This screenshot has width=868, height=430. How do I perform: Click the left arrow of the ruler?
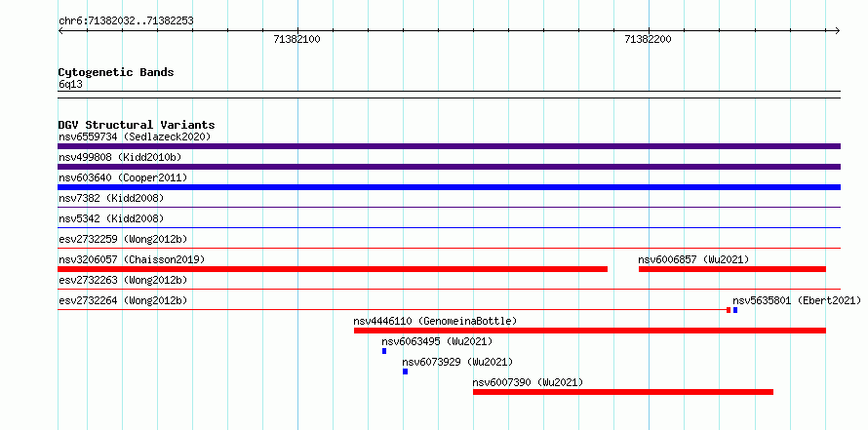61,31
